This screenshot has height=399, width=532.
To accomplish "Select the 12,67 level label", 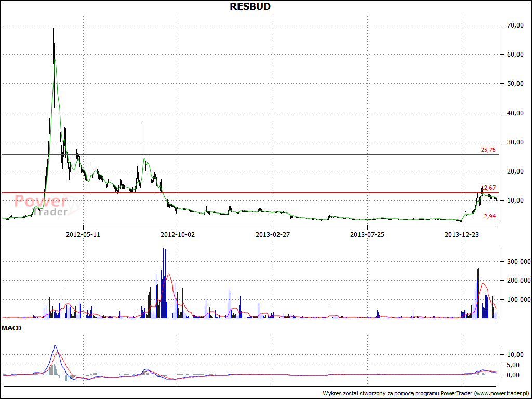I will tap(488, 188).
